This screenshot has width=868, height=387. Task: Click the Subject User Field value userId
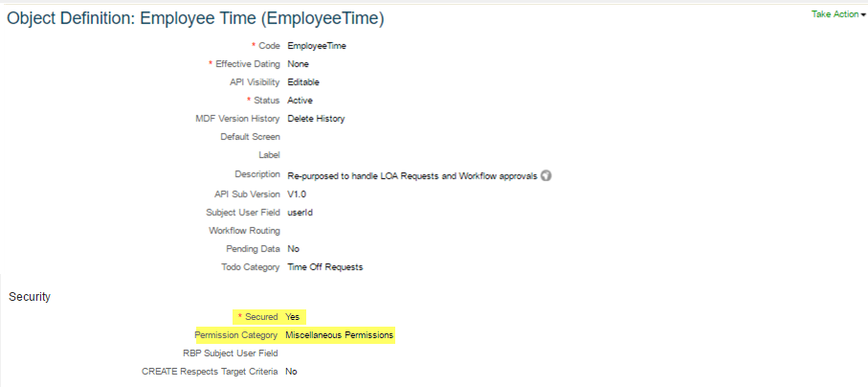pos(300,212)
